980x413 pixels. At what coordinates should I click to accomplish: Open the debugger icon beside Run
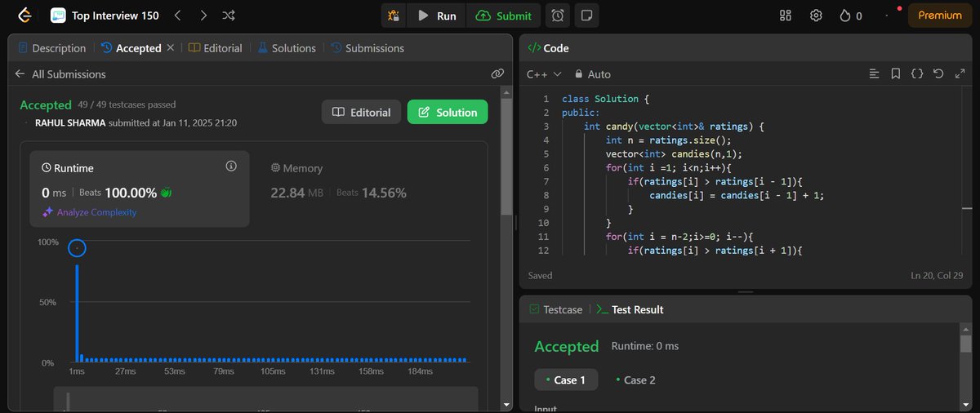tap(394, 16)
